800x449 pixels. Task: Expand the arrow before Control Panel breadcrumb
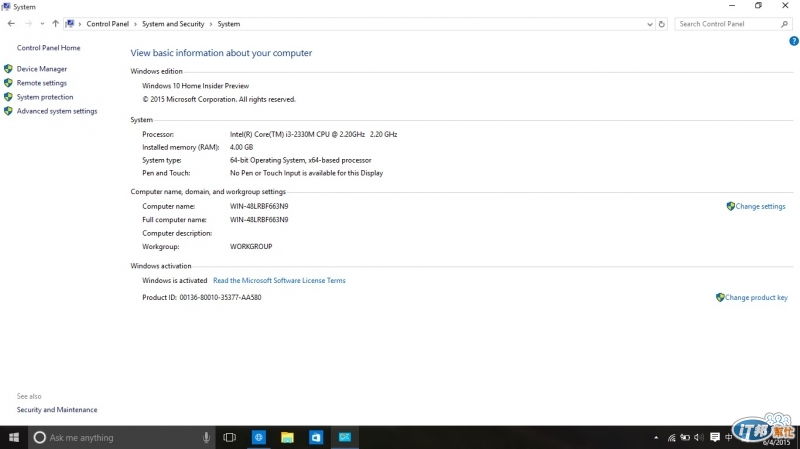(x=80, y=24)
